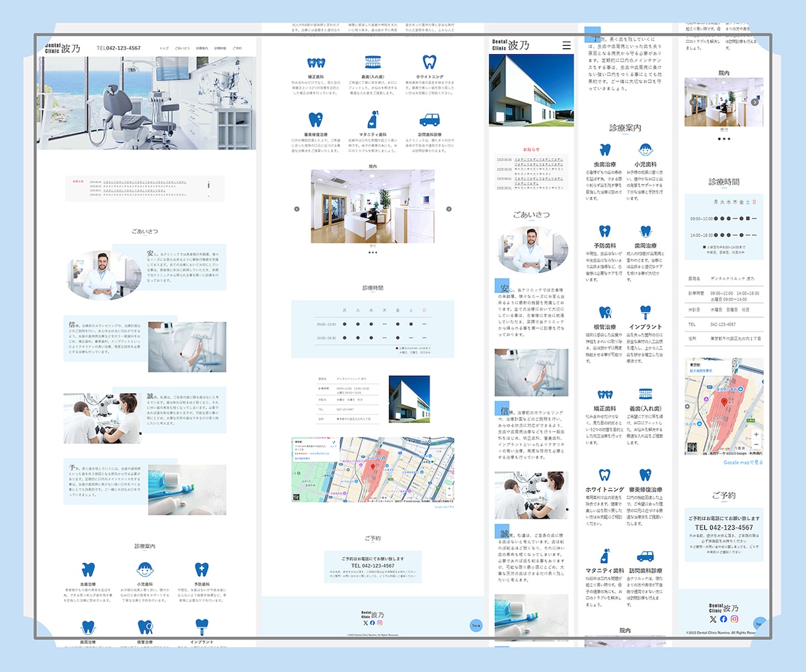Open ごあいさつ in the desktop header navigation
The height and width of the screenshot is (672, 806).
182,48
